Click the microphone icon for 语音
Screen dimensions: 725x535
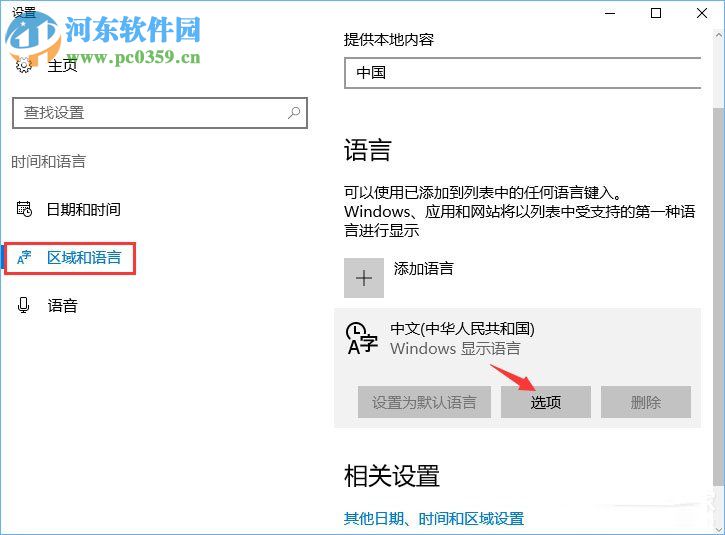24,305
